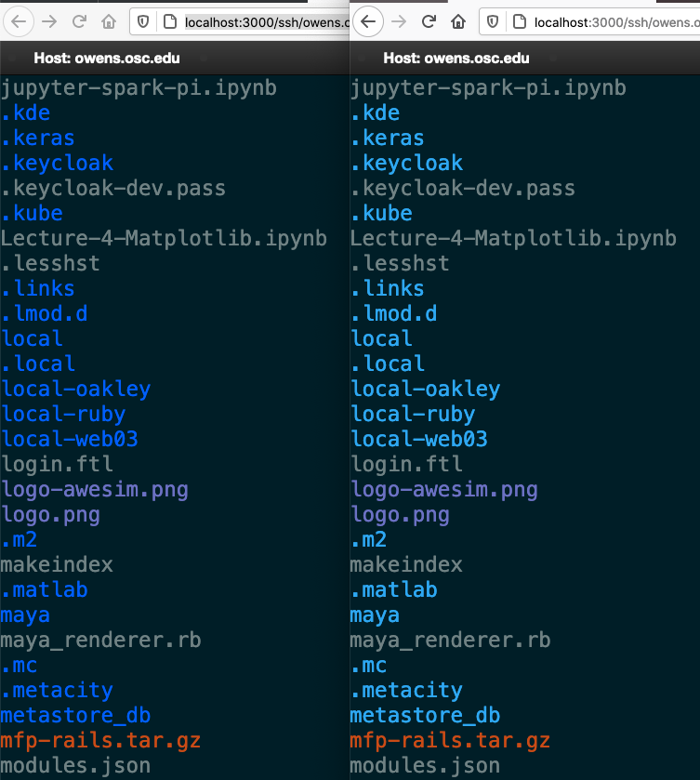
Task: Click the shield icon in the right address bar
Action: coord(494,21)
